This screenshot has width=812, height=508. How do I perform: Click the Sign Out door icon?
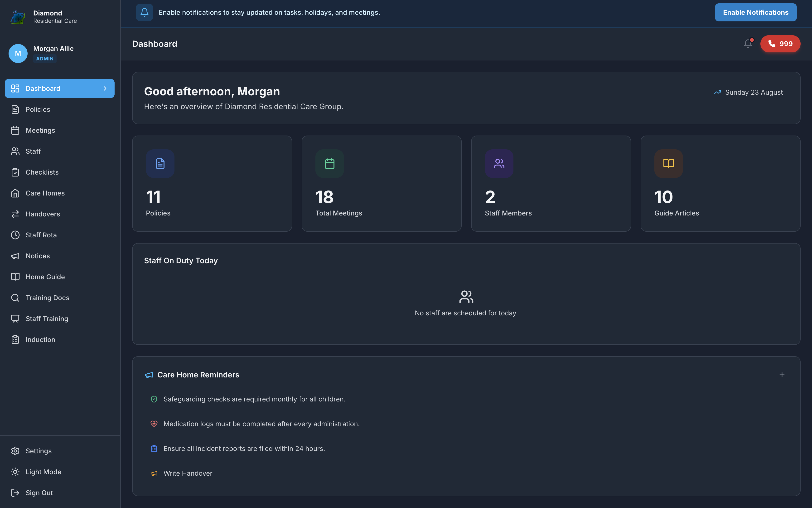[15, 493]
